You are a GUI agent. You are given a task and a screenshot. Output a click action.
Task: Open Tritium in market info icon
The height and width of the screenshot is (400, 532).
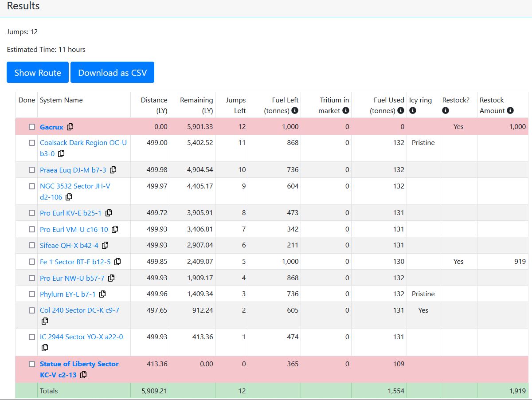click(x=346, y=110)
